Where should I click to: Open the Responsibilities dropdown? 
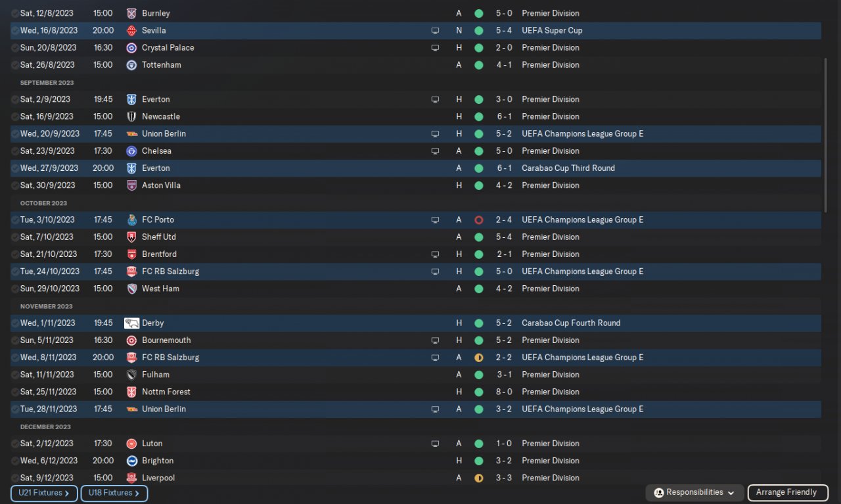695,492
